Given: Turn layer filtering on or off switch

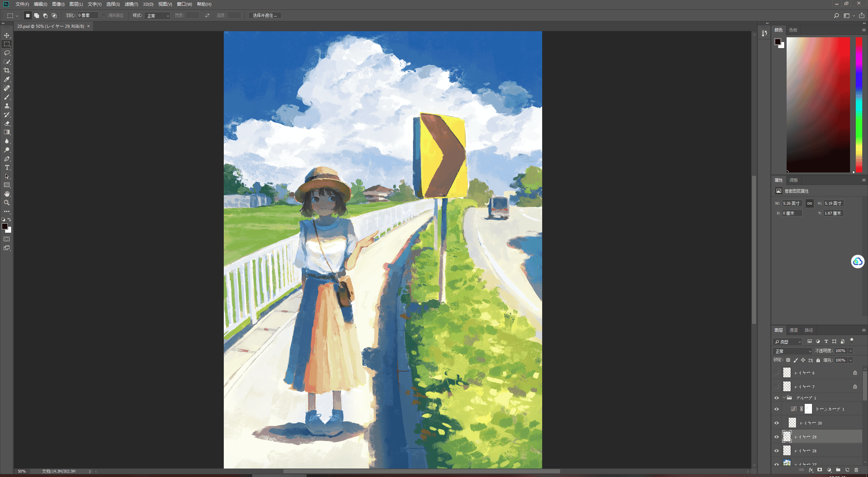Looking at the screenshot, I should [851, 341].
